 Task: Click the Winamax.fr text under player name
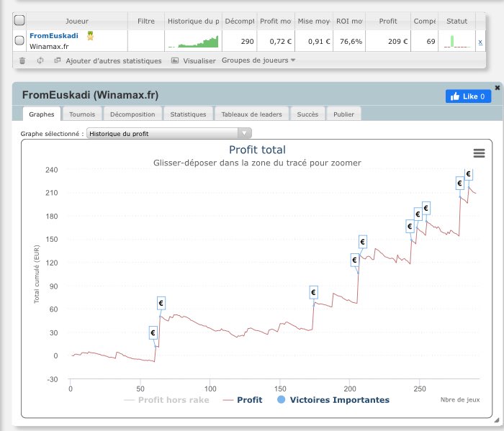49,47
